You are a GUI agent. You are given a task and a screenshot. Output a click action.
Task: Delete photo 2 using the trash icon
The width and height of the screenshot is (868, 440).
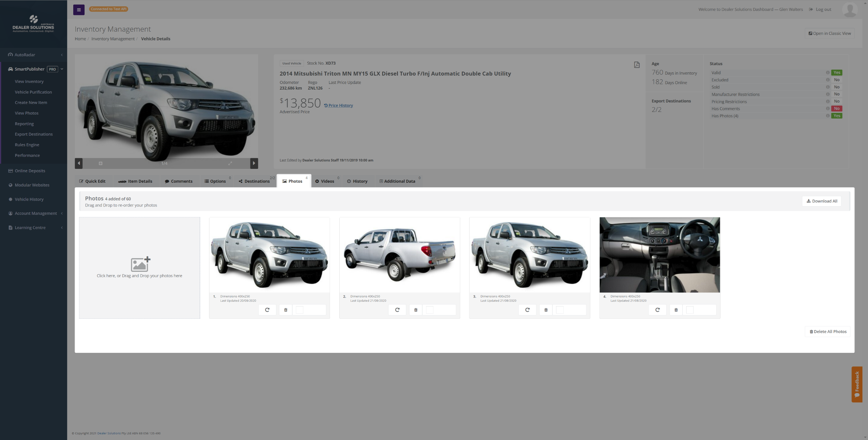click(x=416, y=310)
